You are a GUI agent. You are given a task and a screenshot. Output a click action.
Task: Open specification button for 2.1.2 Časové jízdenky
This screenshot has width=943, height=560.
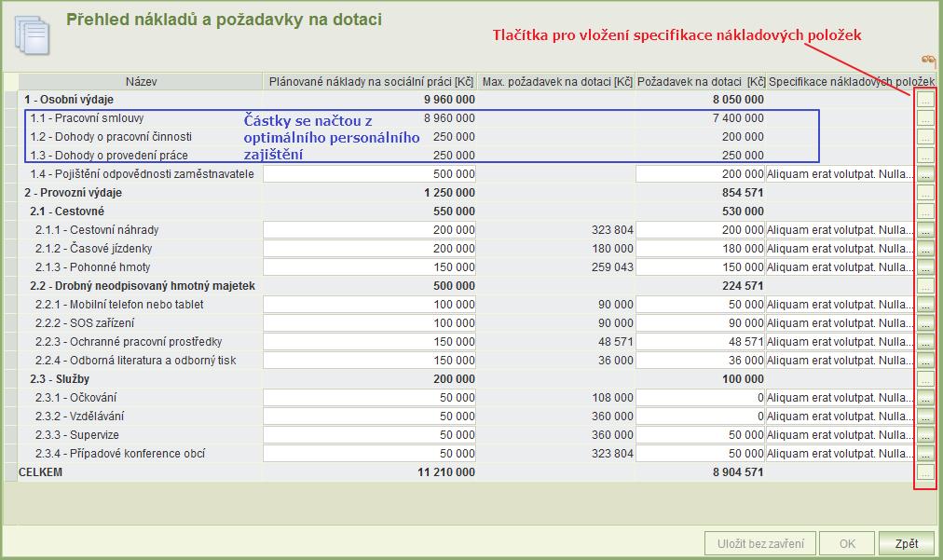point(925,249)
